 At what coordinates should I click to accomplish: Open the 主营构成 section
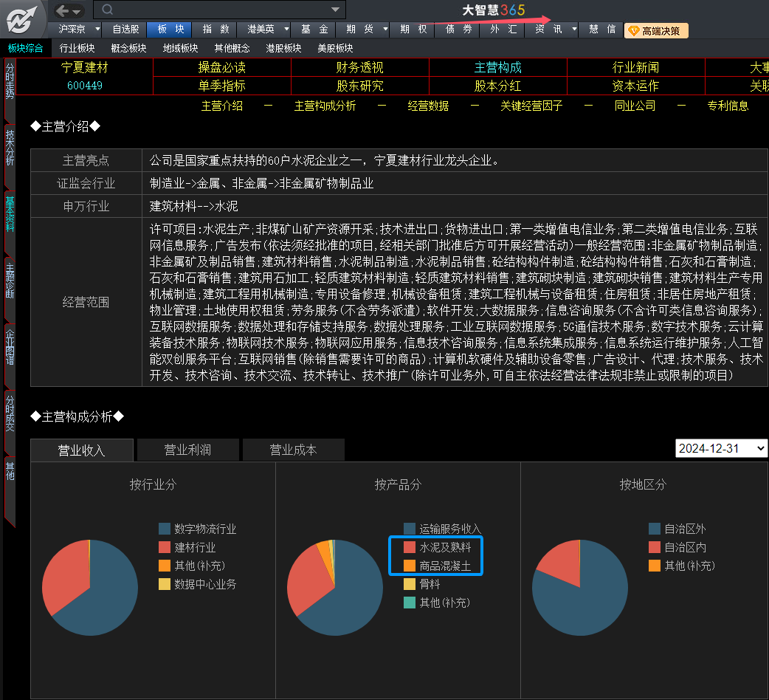[x=498, y=67]
